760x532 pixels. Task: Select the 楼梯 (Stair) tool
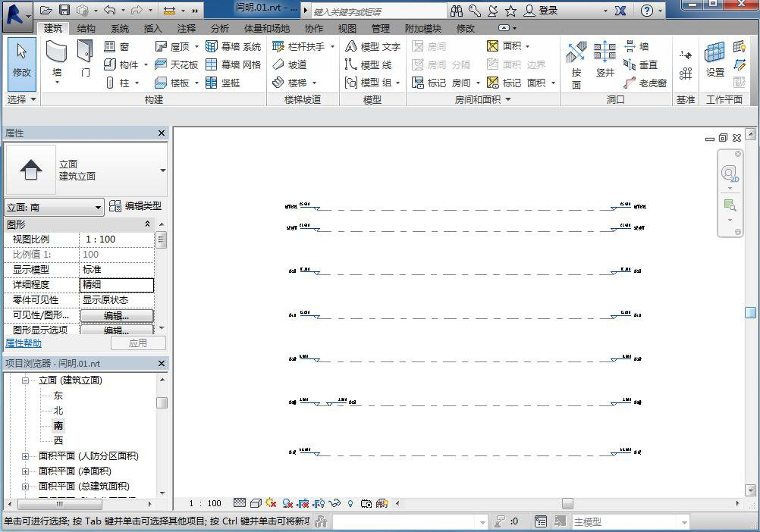[x=295, y=83]
